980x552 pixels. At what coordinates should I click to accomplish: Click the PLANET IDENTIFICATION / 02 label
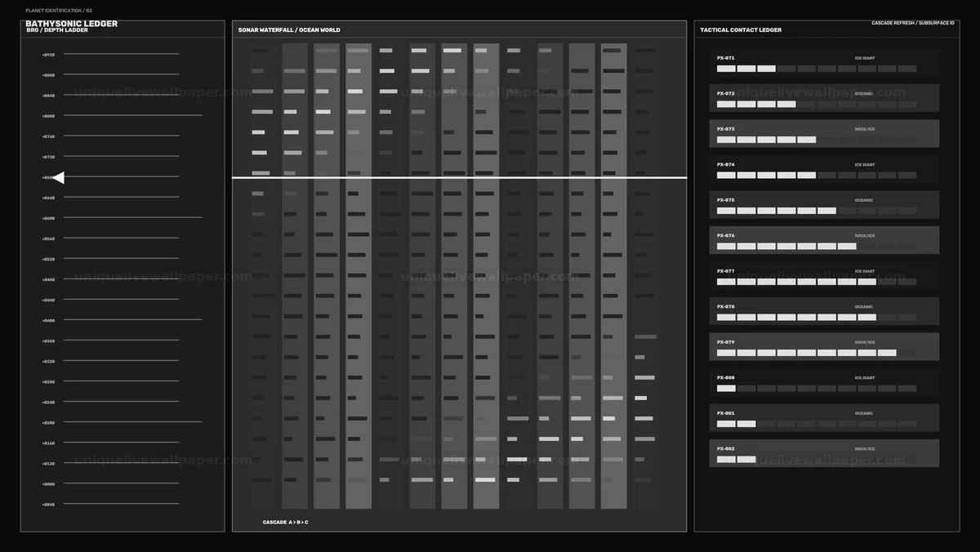tap(59, 10)
